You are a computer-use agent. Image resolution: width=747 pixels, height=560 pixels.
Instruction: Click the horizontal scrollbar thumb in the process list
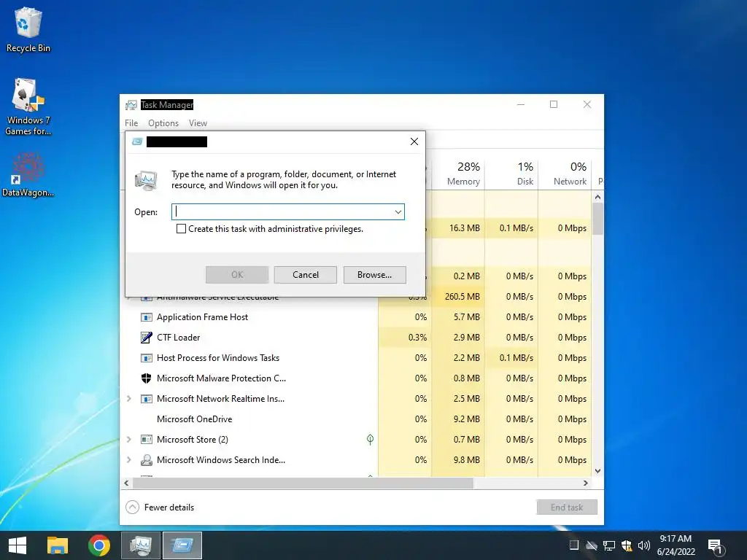303,483
